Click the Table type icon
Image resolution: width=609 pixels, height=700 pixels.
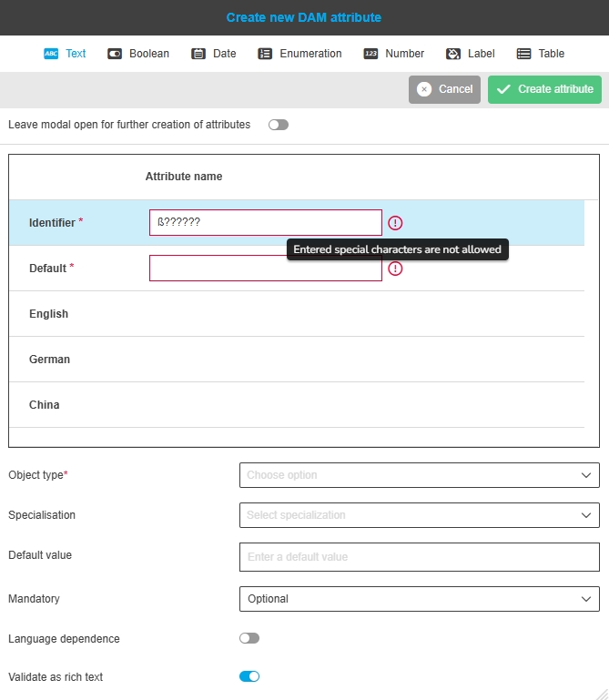524,54
